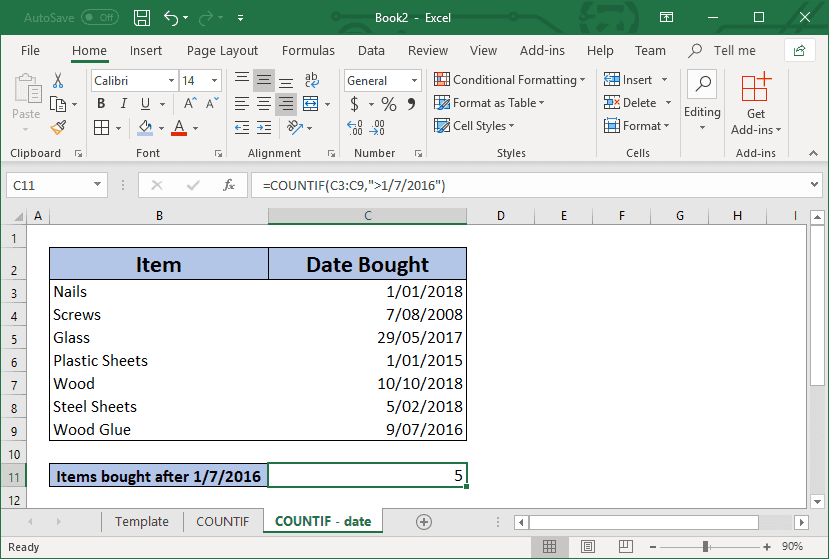Apply the red Font Color
Viewport: 829px width, 559px height.
point(179,127)
